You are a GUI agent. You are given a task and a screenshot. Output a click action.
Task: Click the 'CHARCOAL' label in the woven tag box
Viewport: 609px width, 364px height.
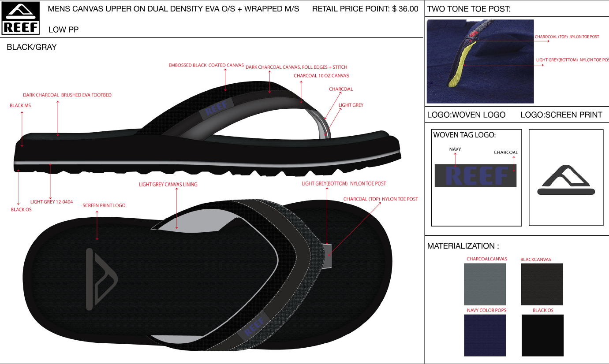[506, 153]
